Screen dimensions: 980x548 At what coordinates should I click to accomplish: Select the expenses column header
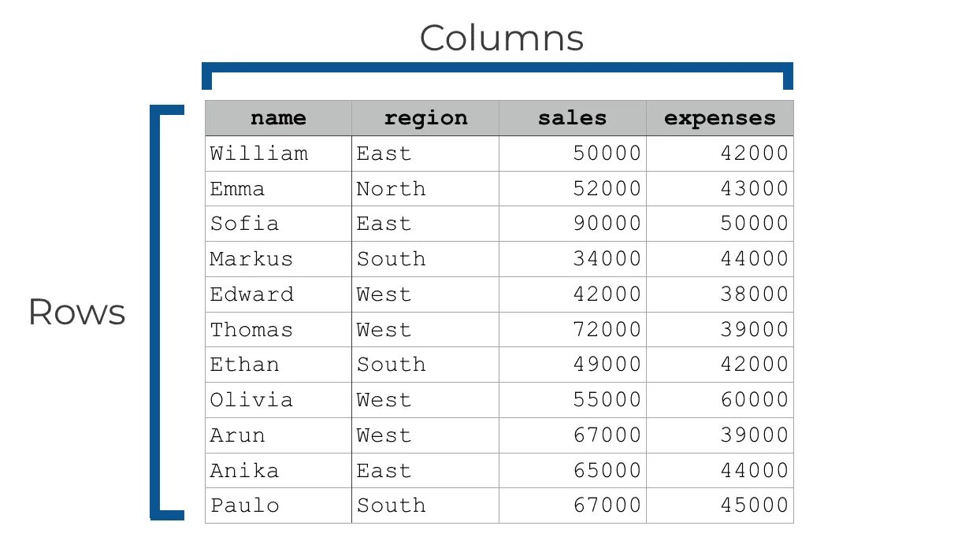point(720,118)
